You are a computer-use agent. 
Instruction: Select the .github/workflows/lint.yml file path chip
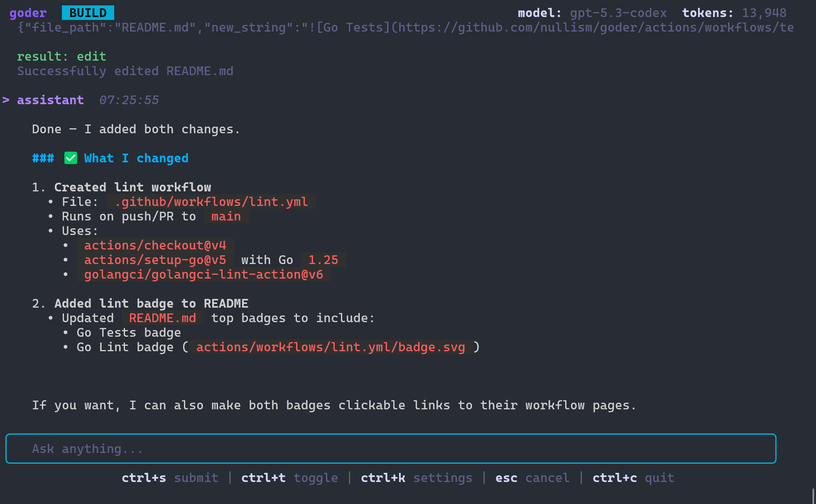[x=212, y=202]
